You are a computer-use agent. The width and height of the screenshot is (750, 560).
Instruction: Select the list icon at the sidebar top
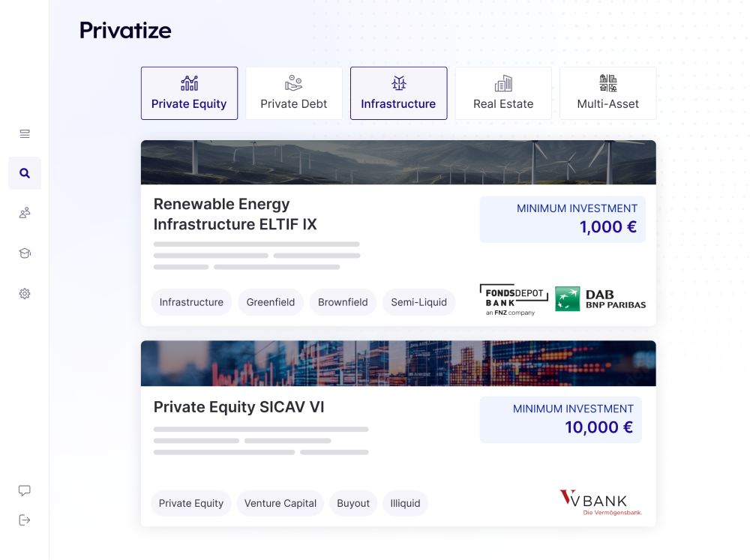click(x=24, y=133)
